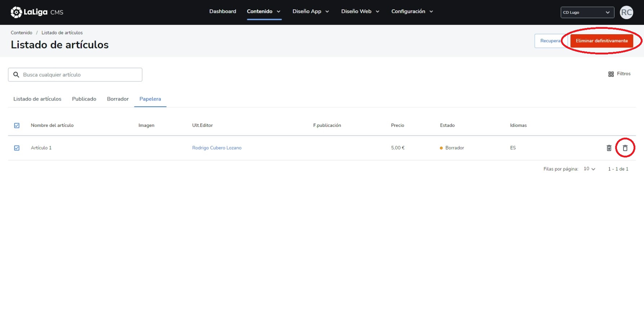Focus the Busca cualquier artículo search field

coord(75,75)
